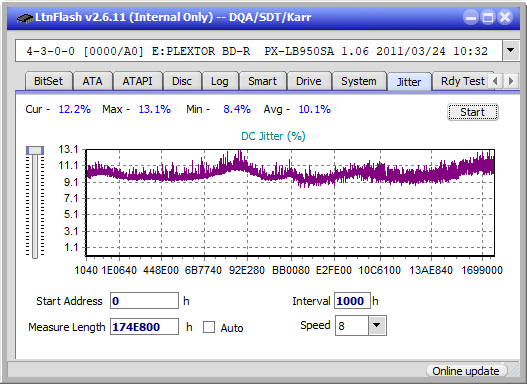
Task: Click the Max value 13.1%
Action: click(155, 109)
